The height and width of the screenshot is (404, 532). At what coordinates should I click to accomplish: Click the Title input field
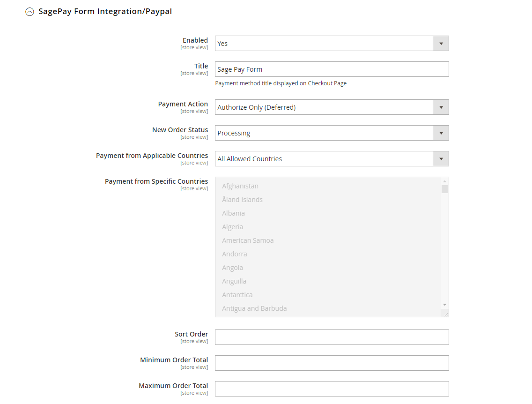(332, 69)
